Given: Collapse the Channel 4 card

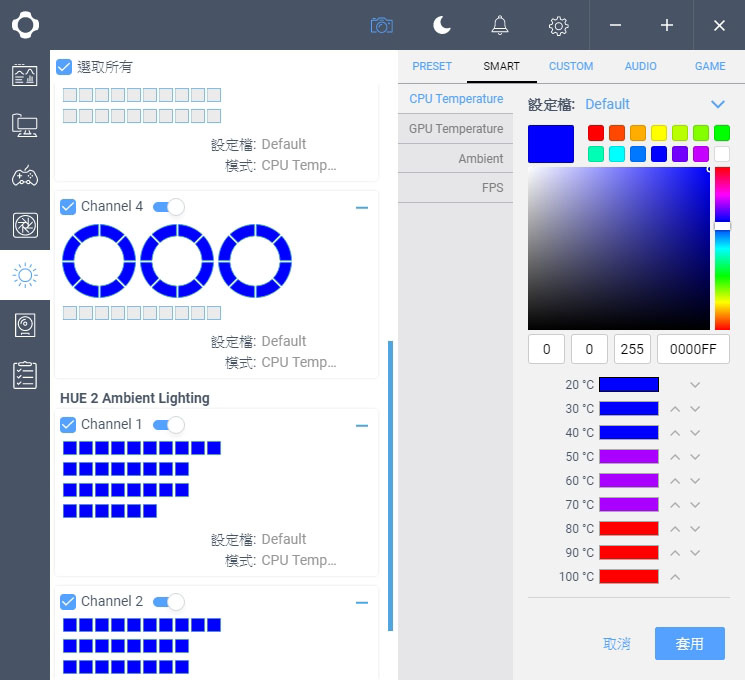Looking at the screenshot, I should [362, 208].
